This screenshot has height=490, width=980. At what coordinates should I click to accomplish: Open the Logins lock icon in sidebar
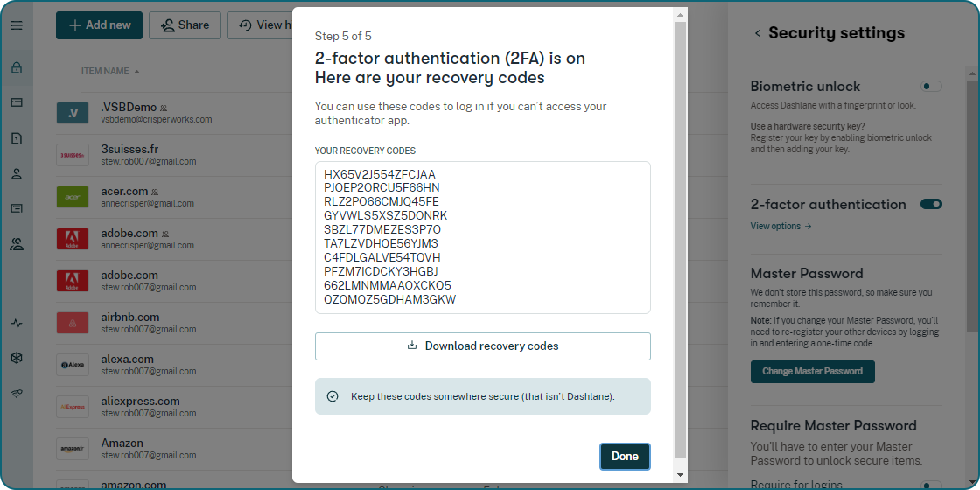[17, 67]
